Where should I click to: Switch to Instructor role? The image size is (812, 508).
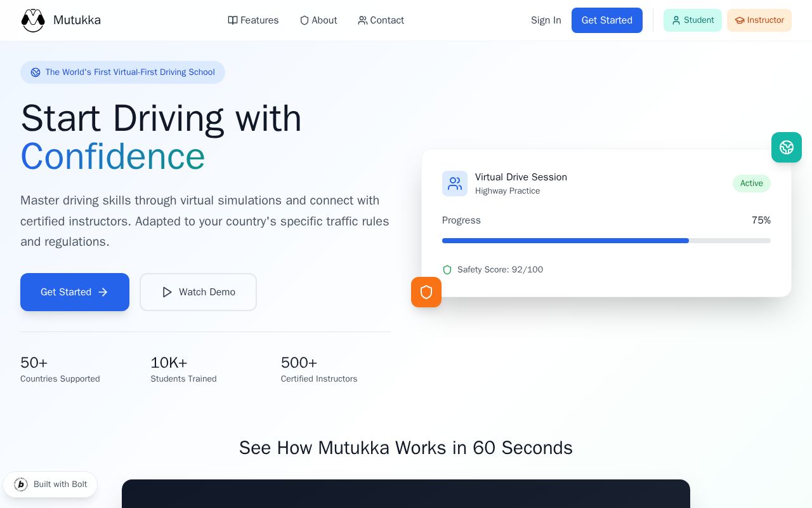(x=759, y=20)
